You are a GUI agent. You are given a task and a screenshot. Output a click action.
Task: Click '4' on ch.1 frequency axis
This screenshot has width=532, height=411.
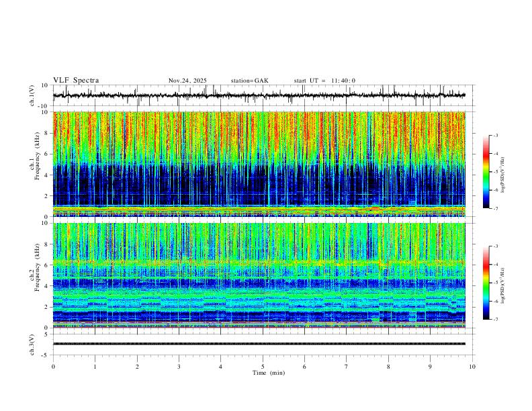(46, 175)
